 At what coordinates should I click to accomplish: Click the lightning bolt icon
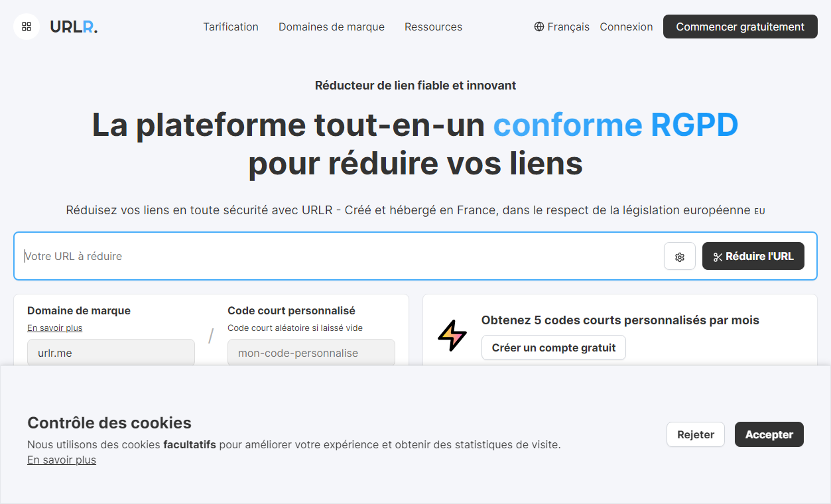tap(452, 336)
